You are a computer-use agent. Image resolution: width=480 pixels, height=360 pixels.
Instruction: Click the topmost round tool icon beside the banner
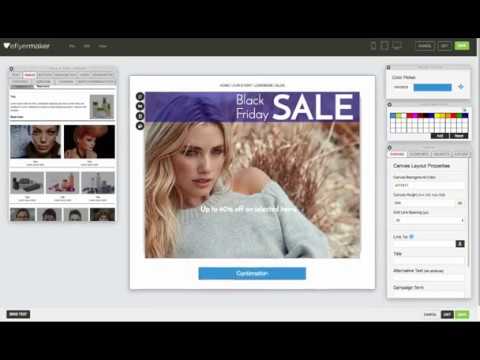pos(140,96)
